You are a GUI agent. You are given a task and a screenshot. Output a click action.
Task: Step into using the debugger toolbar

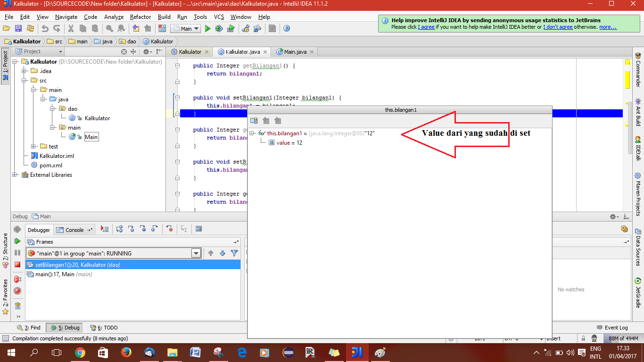click(x=131, y=229)
